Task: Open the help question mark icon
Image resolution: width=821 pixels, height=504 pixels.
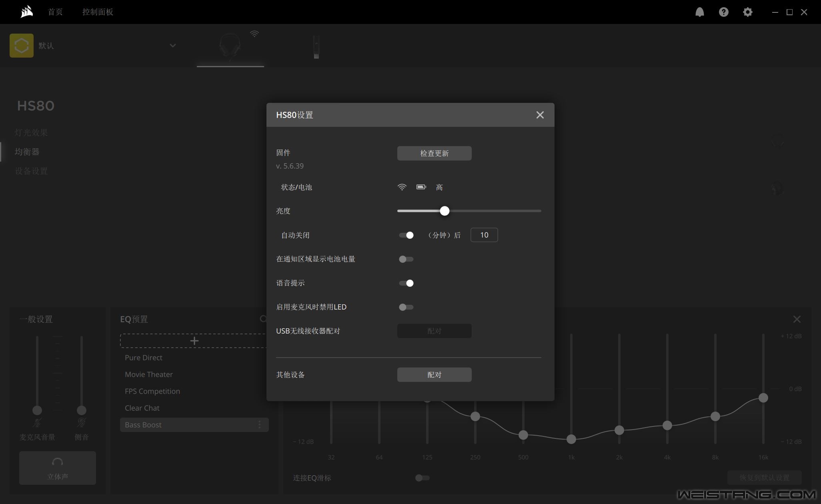Action: coord(723,12)
